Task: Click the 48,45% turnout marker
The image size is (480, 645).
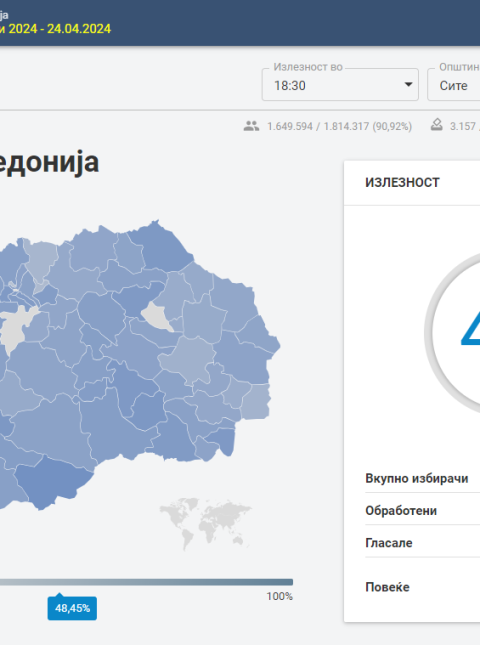Action: [x=72, y=608]
